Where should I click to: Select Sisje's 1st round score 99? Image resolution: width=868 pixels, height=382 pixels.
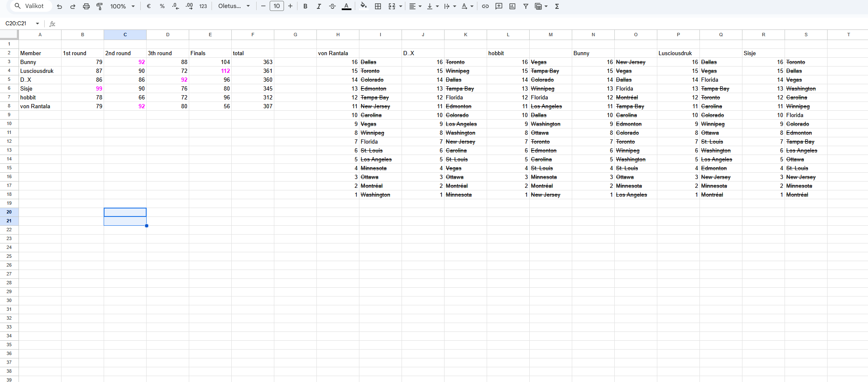click(83, 88)
